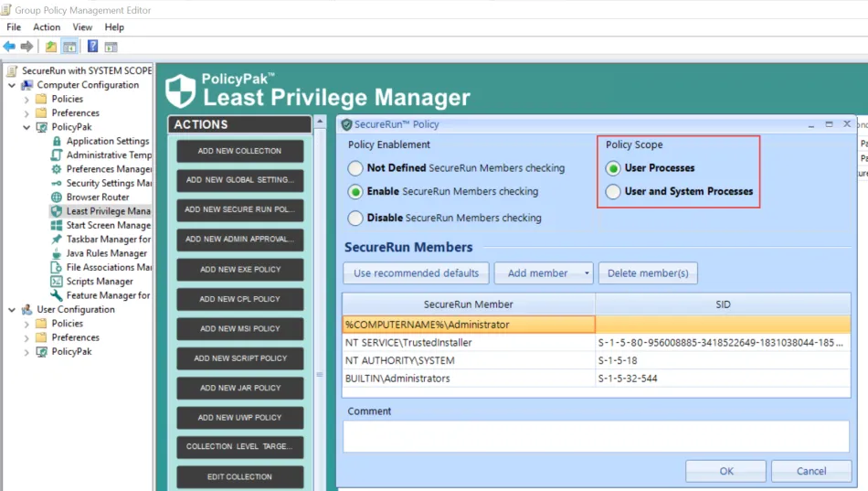Click the blue Help toolbar icon
This screenshot has width=868, height=491.
click(92, 47)
